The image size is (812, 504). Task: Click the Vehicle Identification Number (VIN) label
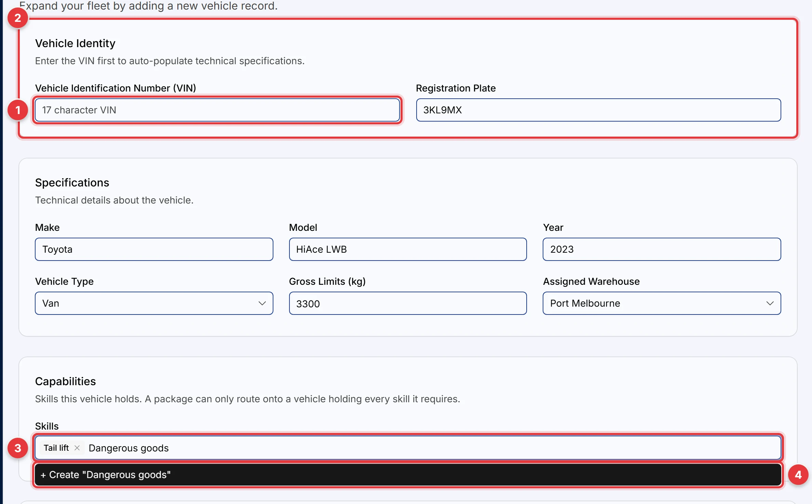[x=116, y=88]
